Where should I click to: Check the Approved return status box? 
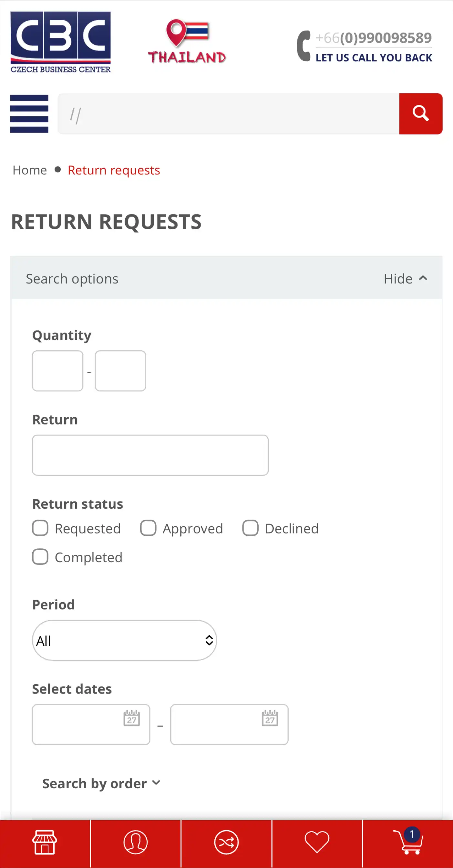(x=148, y=528)
